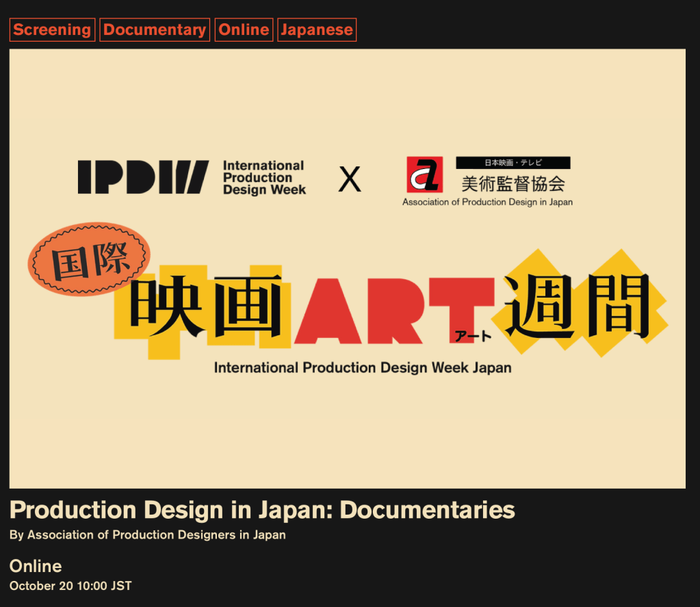Click the red Association 'a' logo icon
Screen dimensions: 700x607
tap(425, 175)
